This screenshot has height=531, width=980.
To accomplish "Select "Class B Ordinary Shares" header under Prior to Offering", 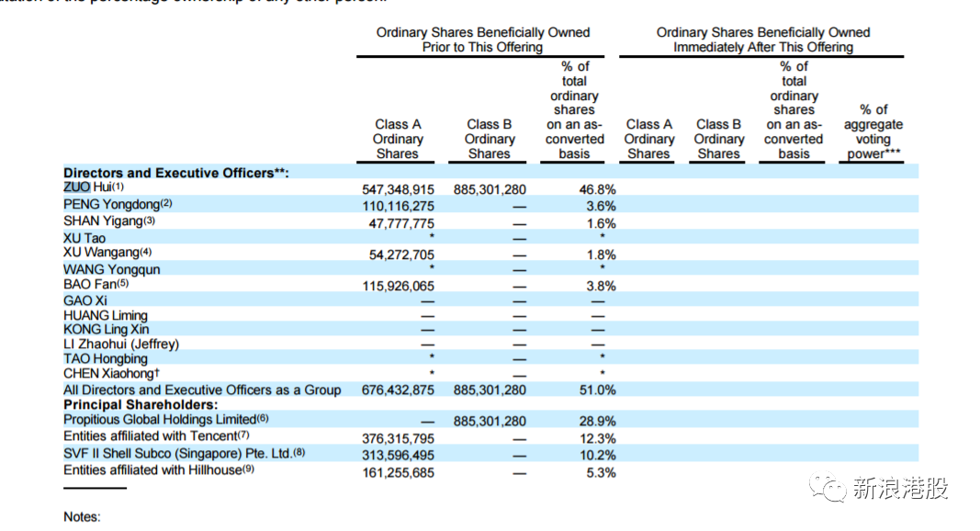I will (x=490, y=139).
